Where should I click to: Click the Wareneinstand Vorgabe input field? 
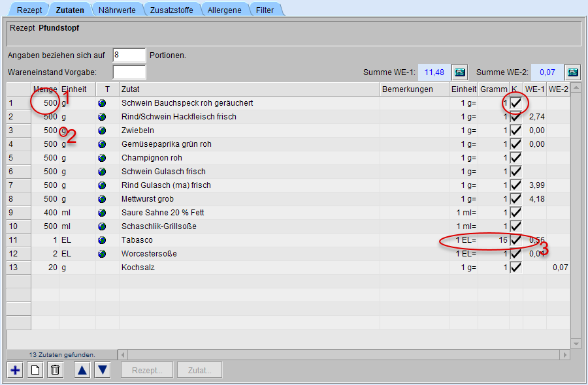point(129,72)
